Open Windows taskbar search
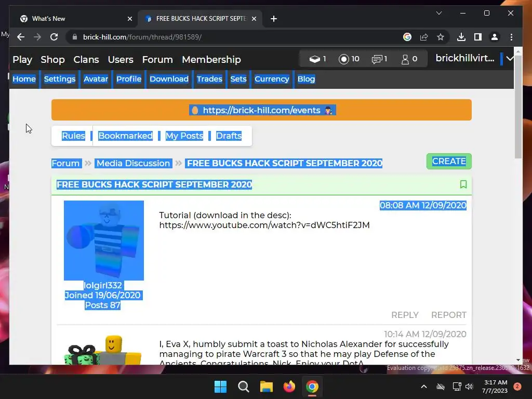 (243, 387)
